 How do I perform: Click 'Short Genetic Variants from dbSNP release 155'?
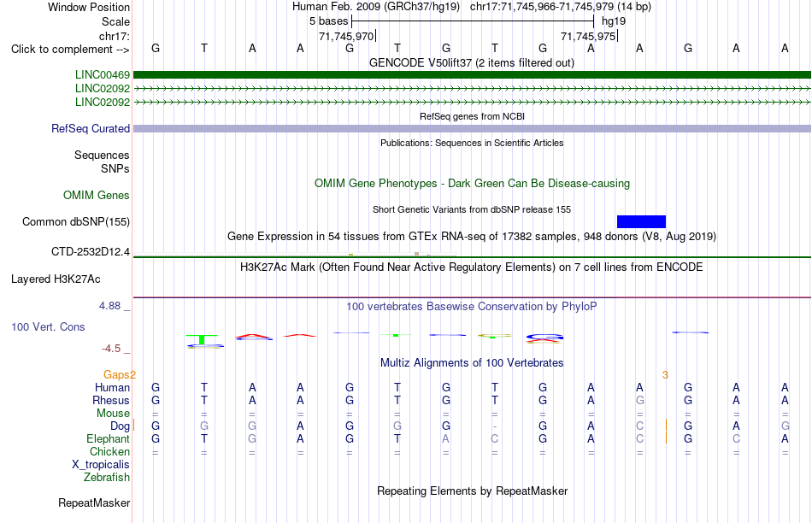click(472, 209)
